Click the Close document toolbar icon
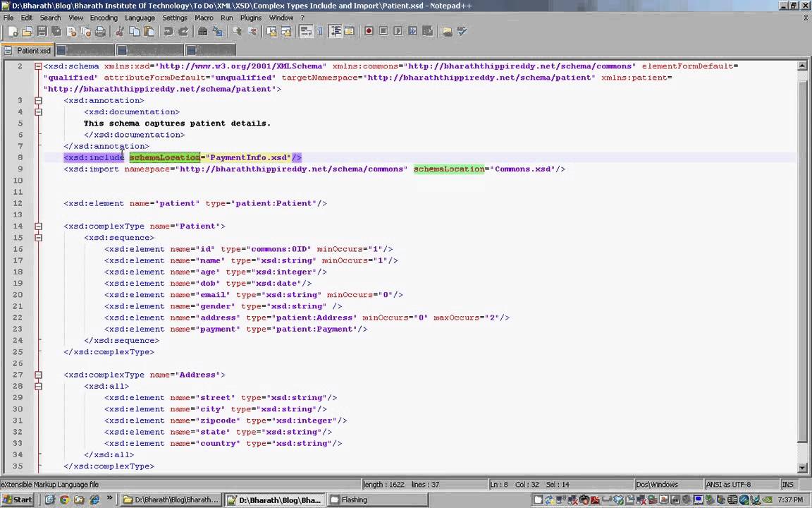The height and width of the screenshot is (508, 812). pyautogui.click(x=71, y=32)
